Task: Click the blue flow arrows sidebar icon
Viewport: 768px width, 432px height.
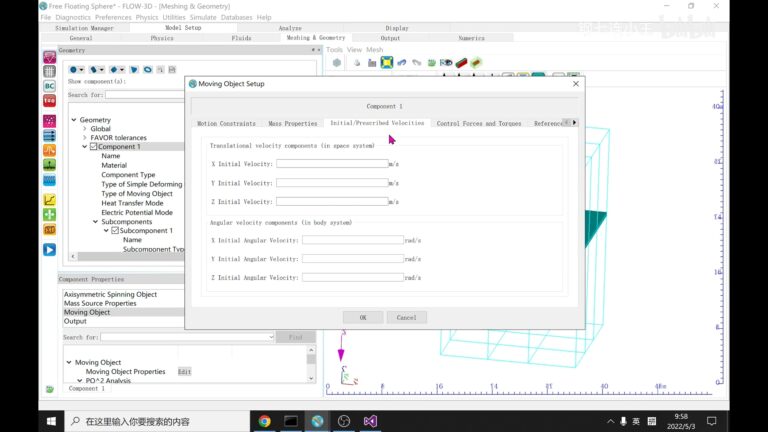Action: coord(49,136)
